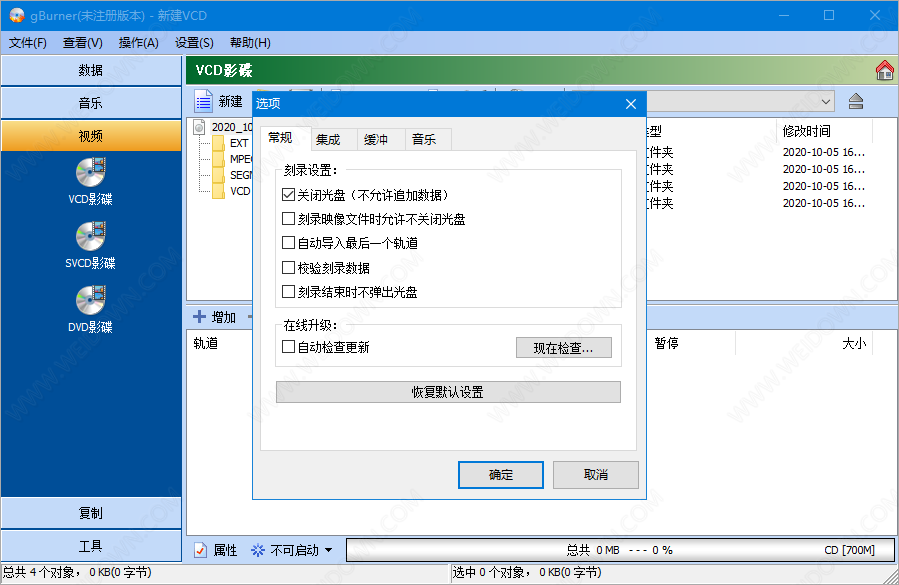Open the drive selection combo box arrow
The width and height of the screenshot is (899, 585).
826,102
